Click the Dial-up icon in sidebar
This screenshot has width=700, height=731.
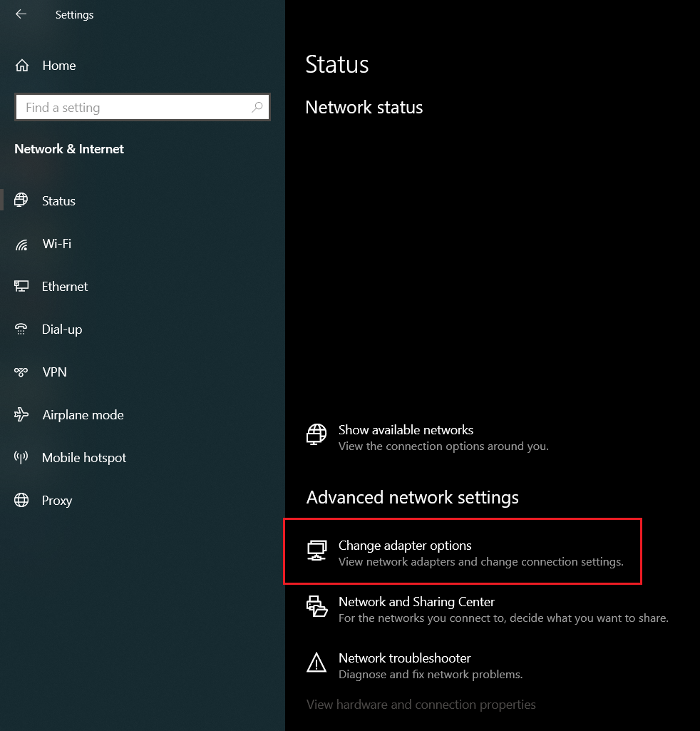click(21, 329)
